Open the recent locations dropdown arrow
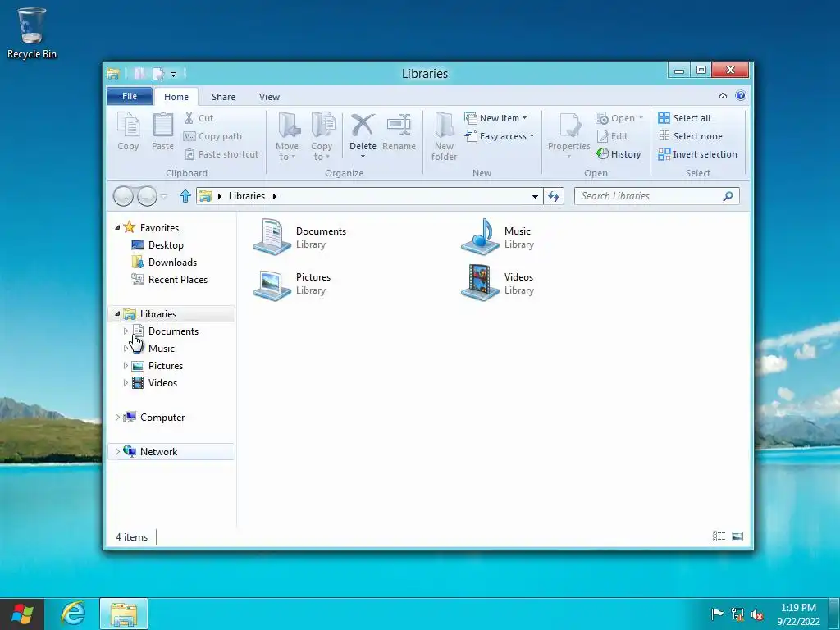This screenshot has height=630, width=840. (x=164, y=197)
